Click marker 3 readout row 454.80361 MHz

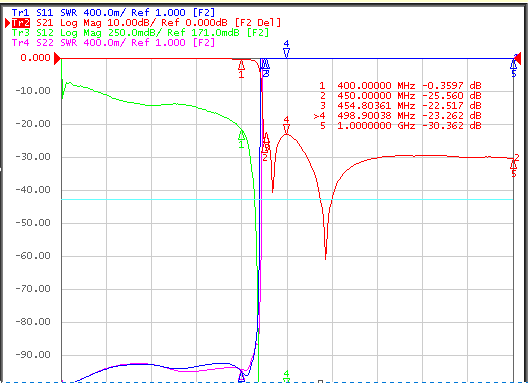tap(400, 106)
